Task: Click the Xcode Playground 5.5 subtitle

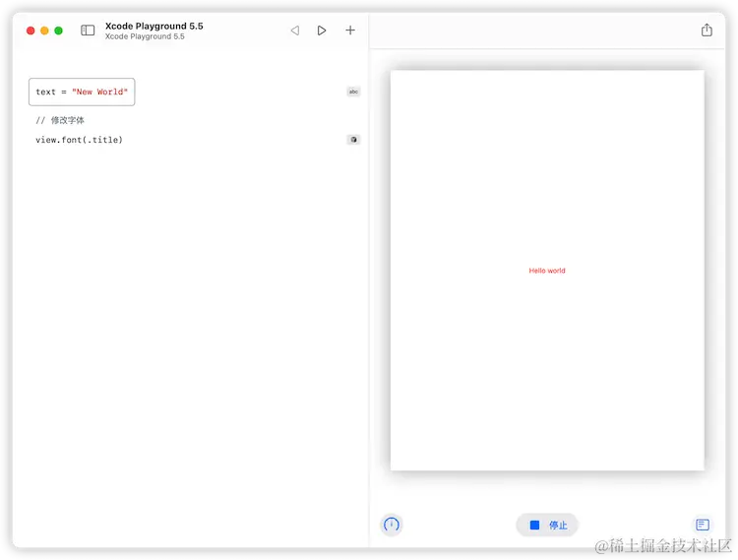Action: (145, 36)
